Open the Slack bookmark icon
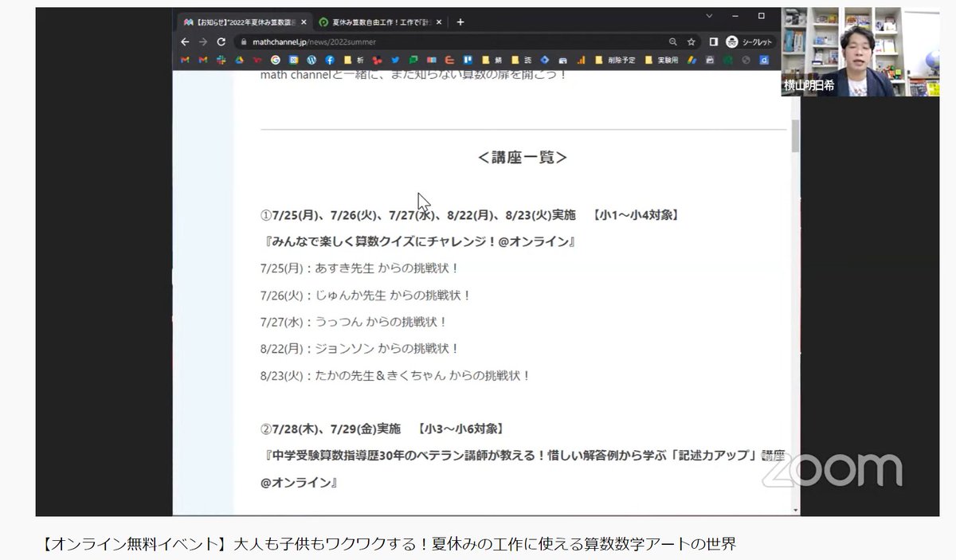The image size is (956, 560). (221, 60)
